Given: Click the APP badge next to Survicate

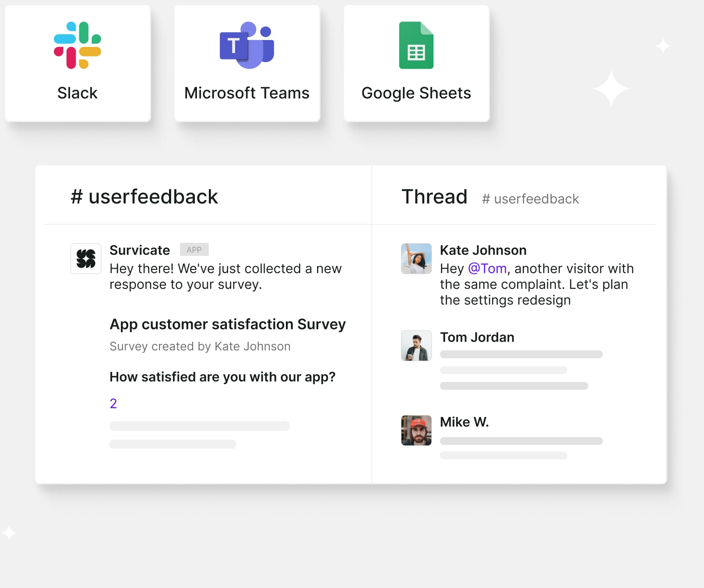Looking at the screenshot, I should pos(194,249).
